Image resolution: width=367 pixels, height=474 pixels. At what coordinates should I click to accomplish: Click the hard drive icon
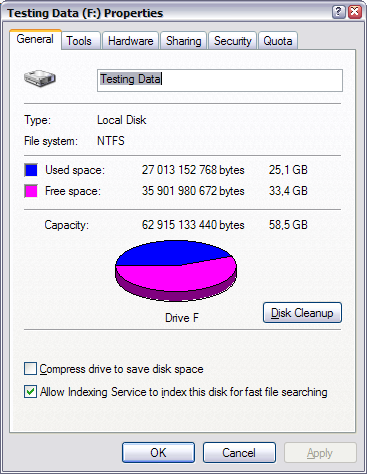click(x=40, y=79)
